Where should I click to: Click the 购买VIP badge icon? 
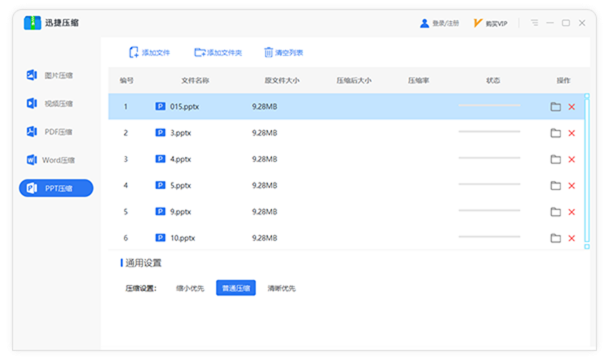(478, 23)
